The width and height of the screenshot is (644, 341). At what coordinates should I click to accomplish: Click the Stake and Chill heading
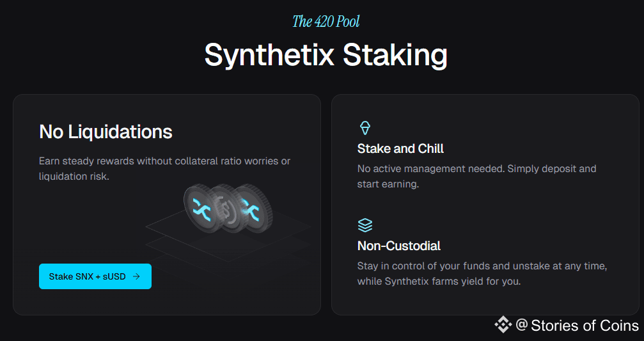(400, 148)
